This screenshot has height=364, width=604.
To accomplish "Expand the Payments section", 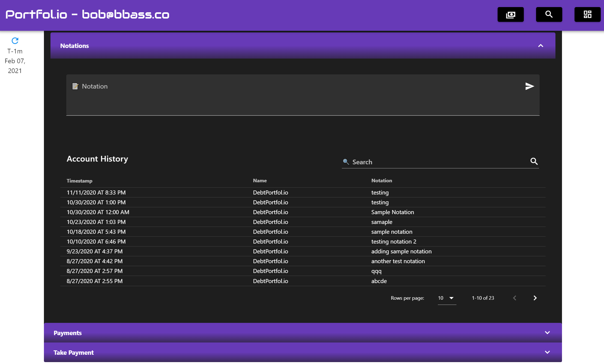I will pyautogui.click(x=547, y=333).
